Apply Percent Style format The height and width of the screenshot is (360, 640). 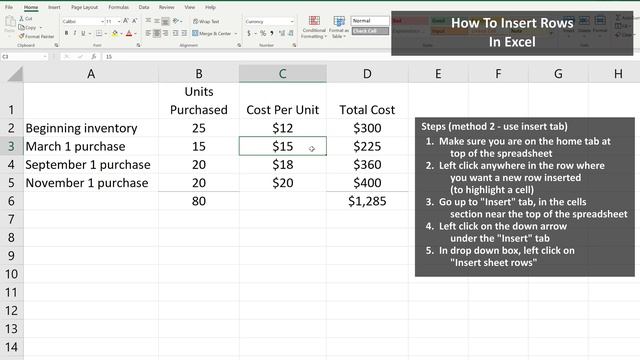(x=263, y=33)
